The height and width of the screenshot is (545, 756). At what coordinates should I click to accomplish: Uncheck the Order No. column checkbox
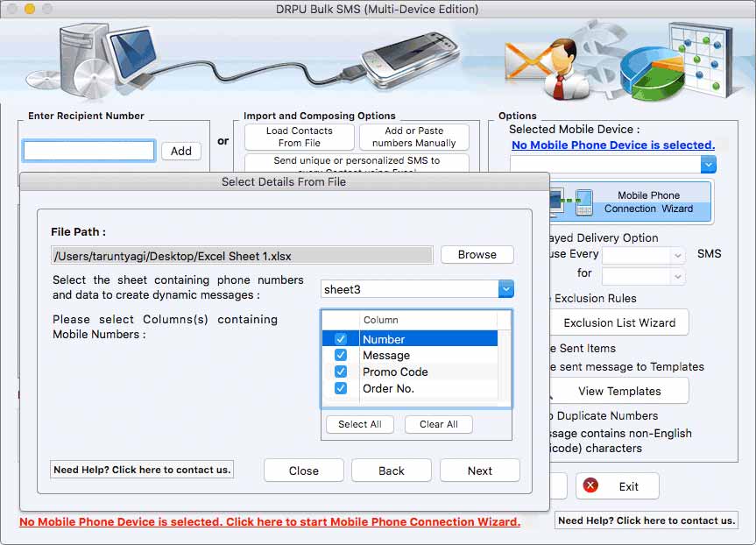343,387
